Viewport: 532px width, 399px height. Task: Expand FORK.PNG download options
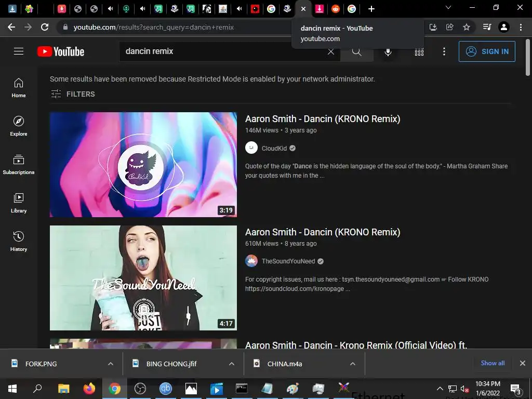111,364
